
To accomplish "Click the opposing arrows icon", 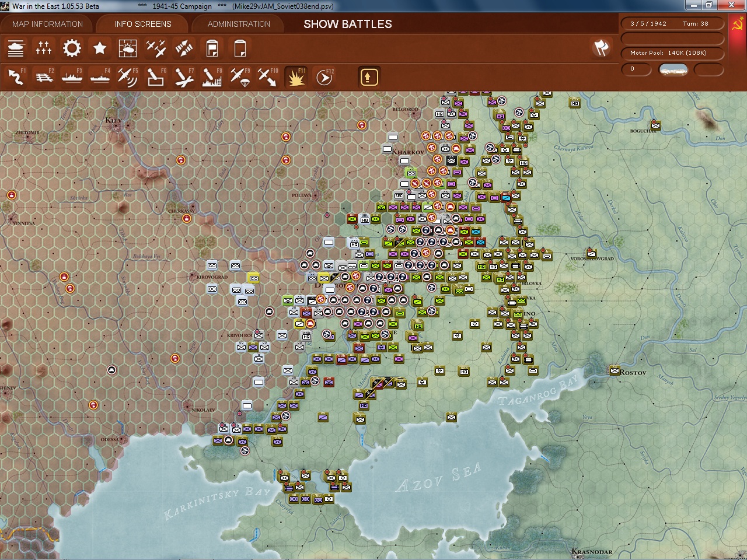I will [184, 48].
